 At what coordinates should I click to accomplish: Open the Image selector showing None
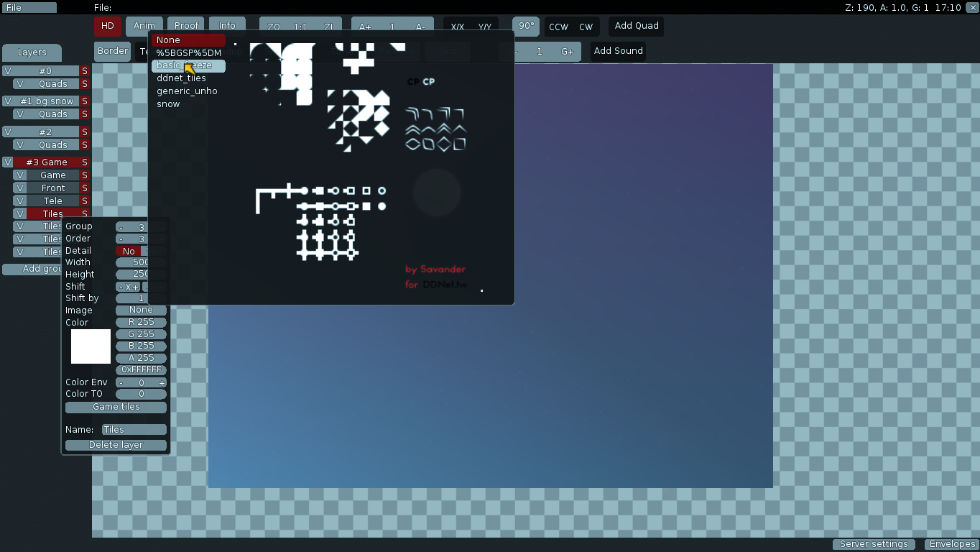(141, 310)
